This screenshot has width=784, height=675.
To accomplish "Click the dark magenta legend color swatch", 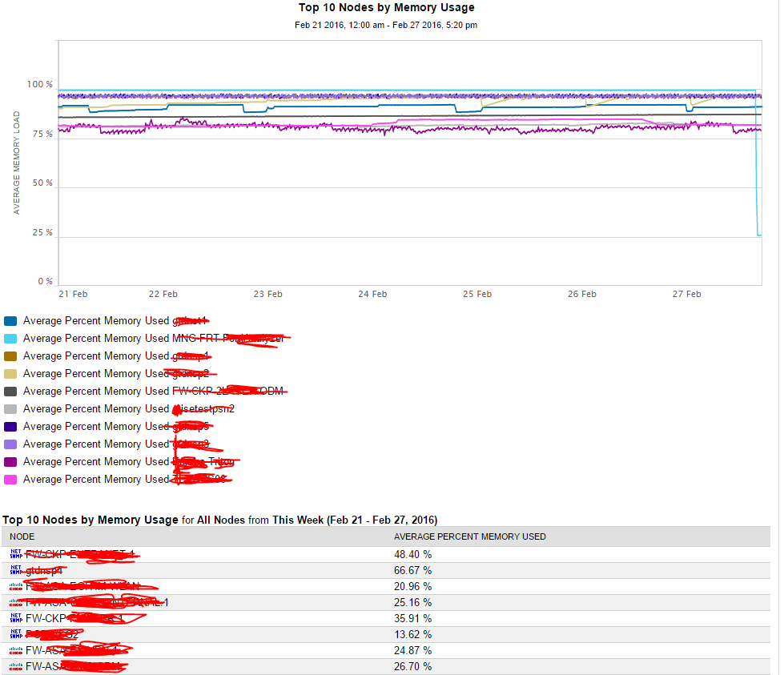I will (x=10, y=462).
